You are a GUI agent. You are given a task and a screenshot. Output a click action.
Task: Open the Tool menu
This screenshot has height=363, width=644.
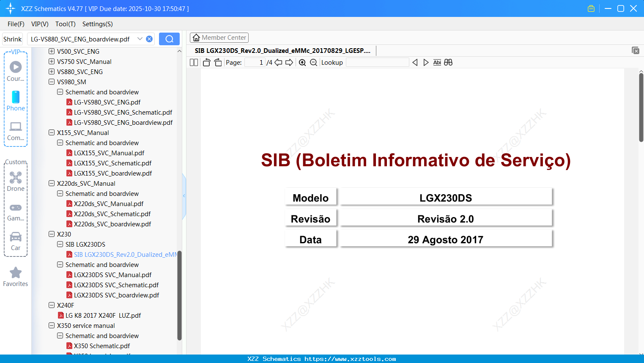coord(65,24)
